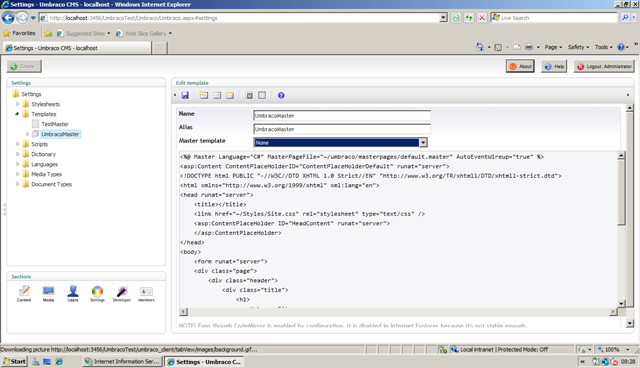Image resolution: width=640 pixels, height=368 pixels.
Task: Click the Live Search magnifier icon
Action: point(625,18)
